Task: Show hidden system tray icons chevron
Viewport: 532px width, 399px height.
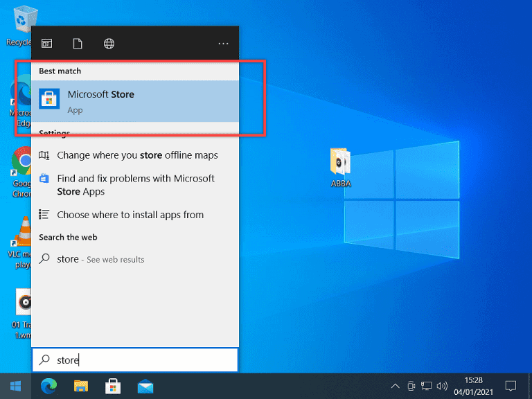Action: pos(396,386)
